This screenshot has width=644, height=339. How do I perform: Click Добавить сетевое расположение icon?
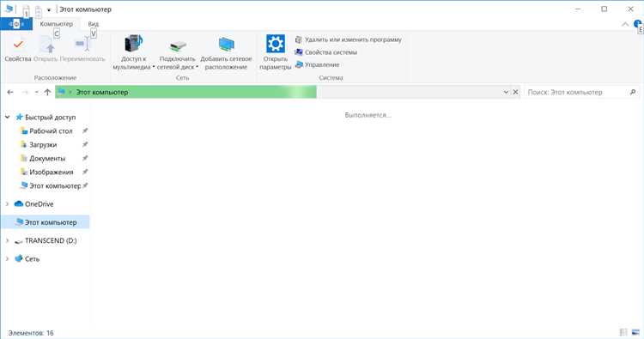click(226, 45)
